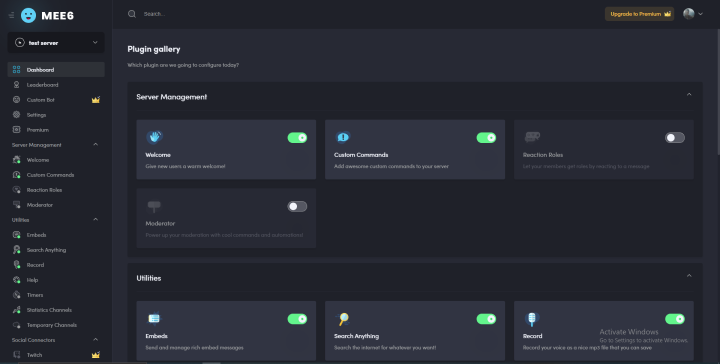
Task: Open Temporary Channels sidebar link
Action: (56, 325)
